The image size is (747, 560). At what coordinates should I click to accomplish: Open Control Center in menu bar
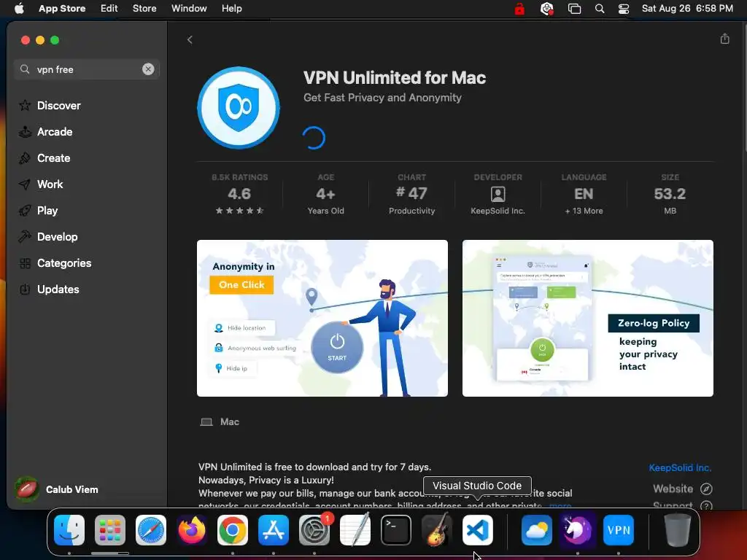pos(624,9)
